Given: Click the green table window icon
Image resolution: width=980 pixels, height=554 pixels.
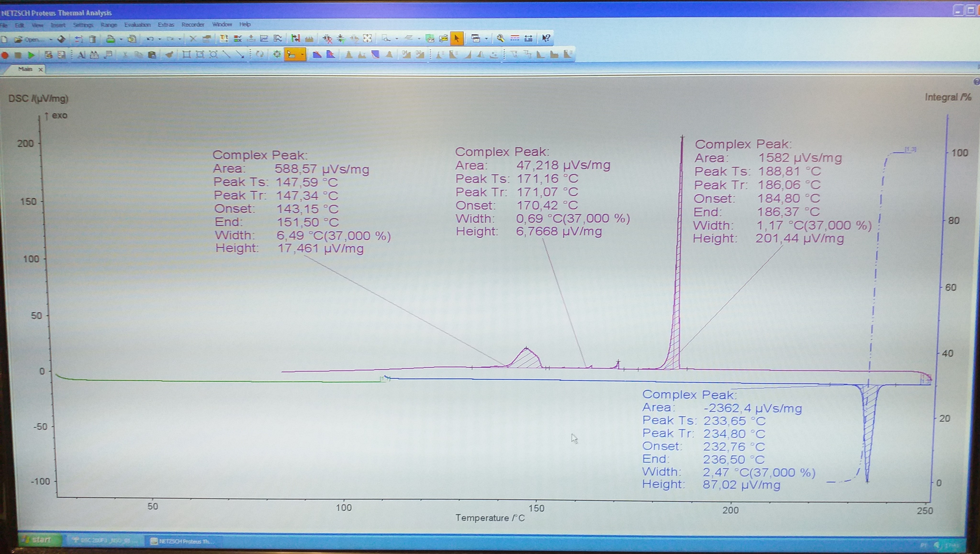Looking at the screenshot, I should [x=430, y=39].
